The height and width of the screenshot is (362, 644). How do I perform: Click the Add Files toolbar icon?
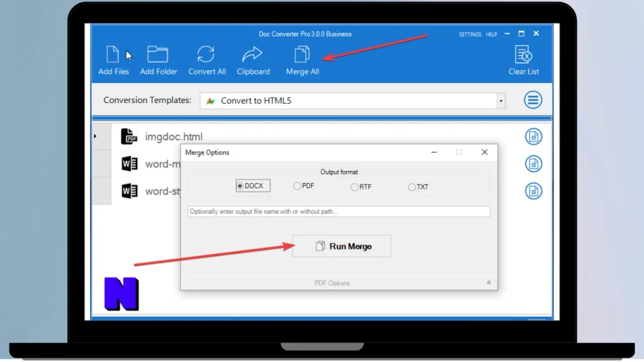tap(113, 60)
